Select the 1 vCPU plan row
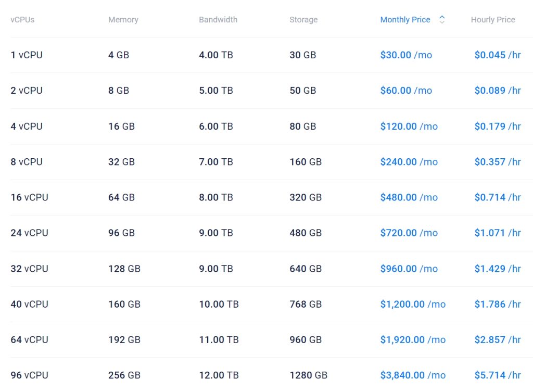Screen dimensions: 533x392 coord(27,55)
